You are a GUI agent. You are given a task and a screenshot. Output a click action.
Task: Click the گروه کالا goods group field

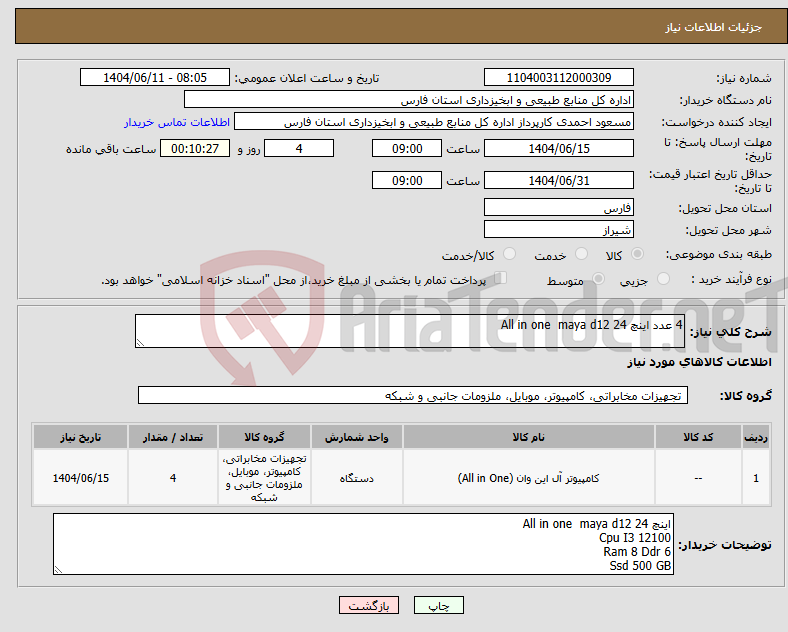[413, 395]
